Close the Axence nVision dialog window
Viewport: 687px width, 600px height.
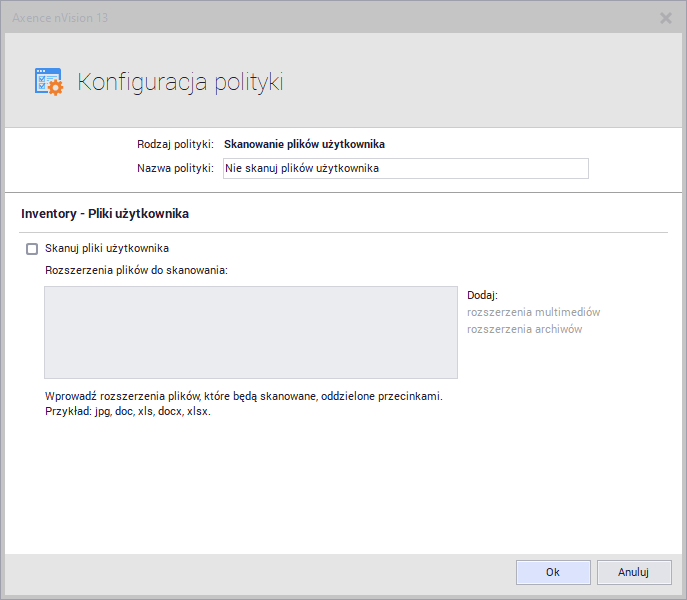point(666,17)
